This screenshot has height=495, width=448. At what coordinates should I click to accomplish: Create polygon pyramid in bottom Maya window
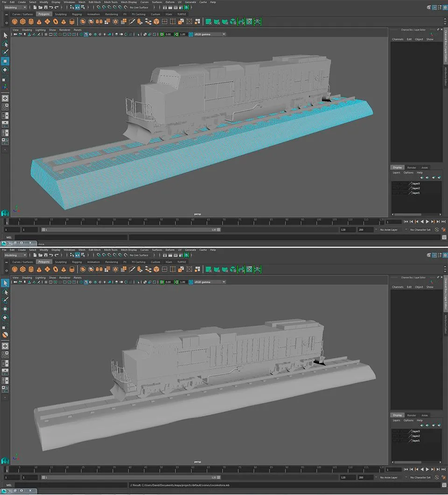[x=64, y=269]
